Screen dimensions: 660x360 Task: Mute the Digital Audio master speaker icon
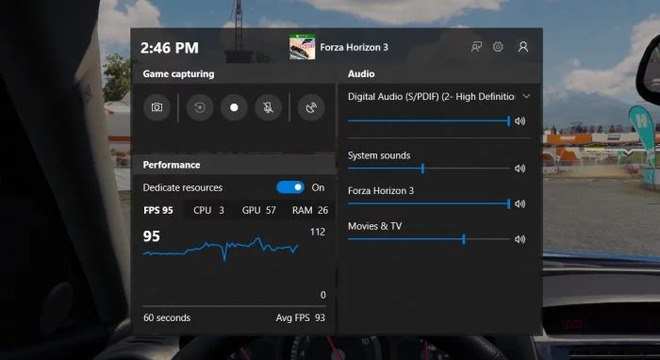coord(520,121)
